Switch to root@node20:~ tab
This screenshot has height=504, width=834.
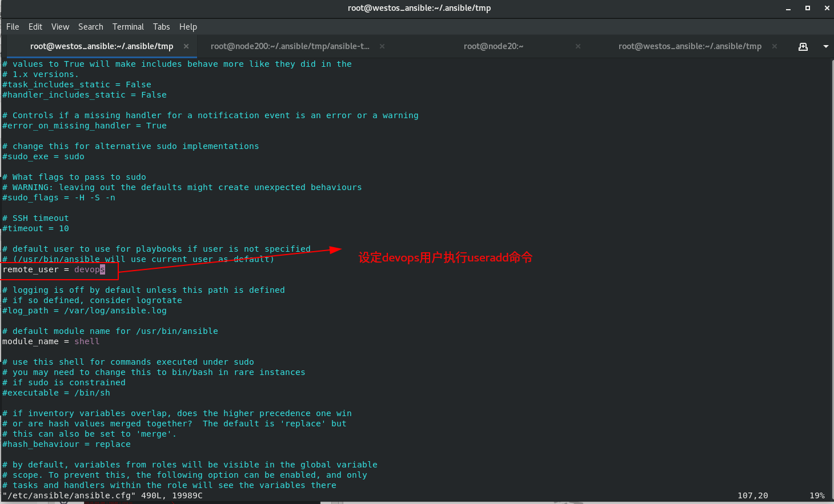tap(494, 46)
